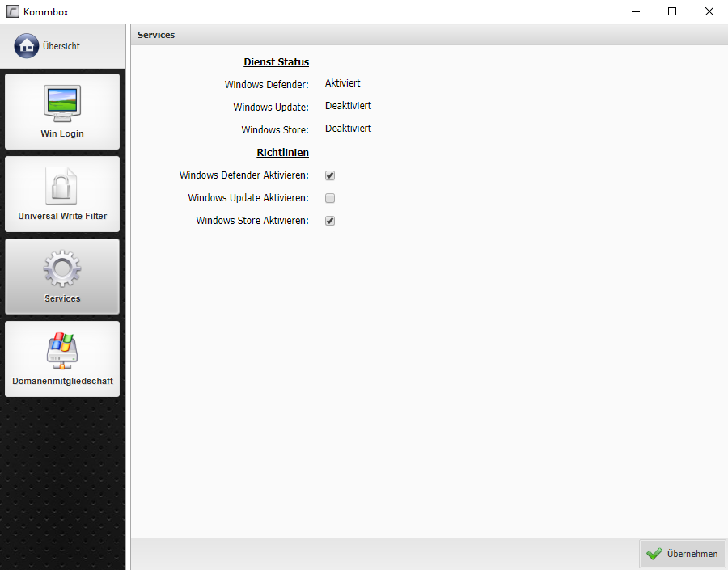
Task: Click the 'Windows Update Aktivieren:' label
Action: [248, 198]
